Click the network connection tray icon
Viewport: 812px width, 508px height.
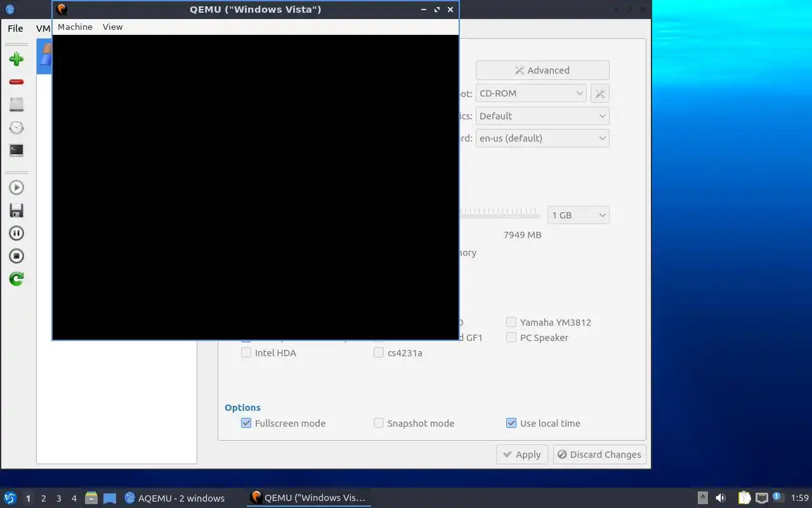click(x=762, y=498)
